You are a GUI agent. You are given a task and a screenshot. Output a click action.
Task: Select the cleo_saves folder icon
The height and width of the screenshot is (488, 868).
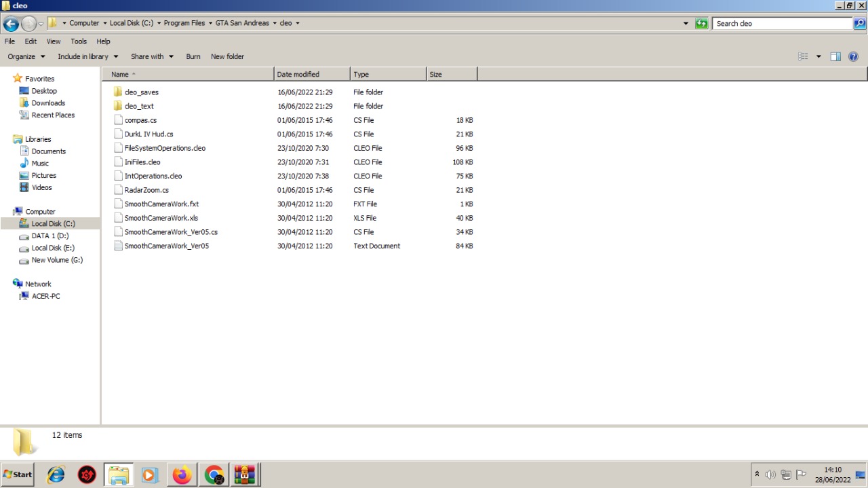(118, 92)
